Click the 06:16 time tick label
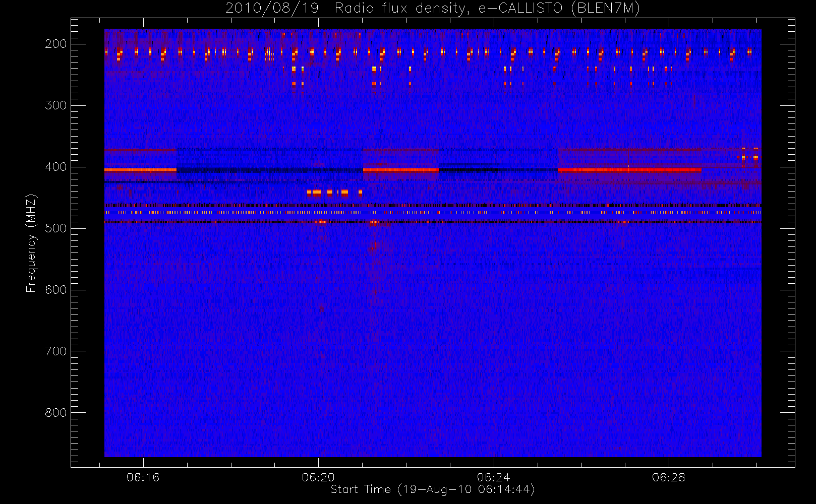Screen dimensions: 816x504 pos(143,477)
